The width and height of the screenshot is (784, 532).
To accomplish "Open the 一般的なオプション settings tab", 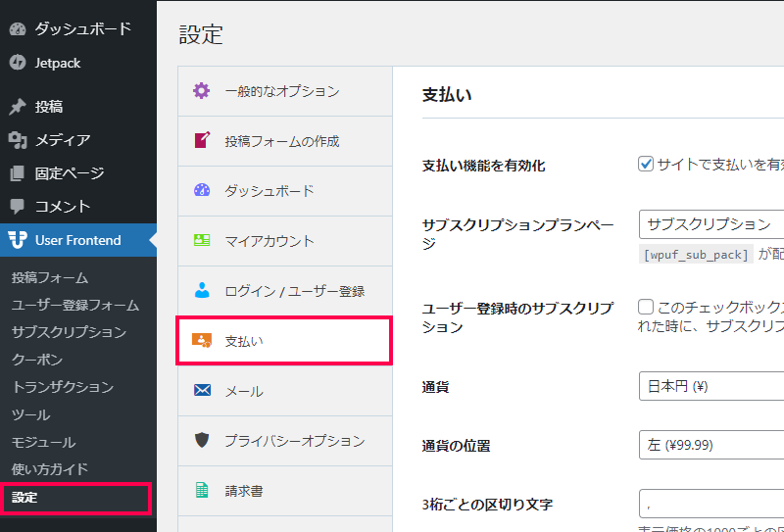I will (x=285, y=91).
